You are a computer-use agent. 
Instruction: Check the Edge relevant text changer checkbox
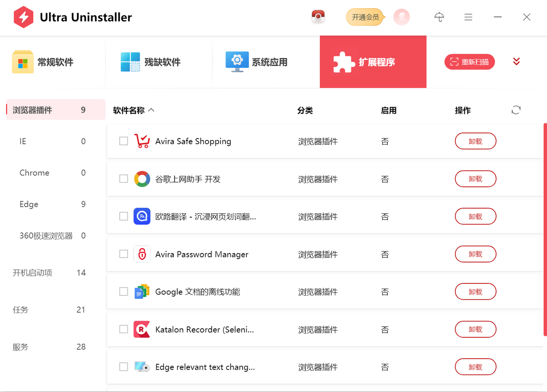[x=124, y=367]
